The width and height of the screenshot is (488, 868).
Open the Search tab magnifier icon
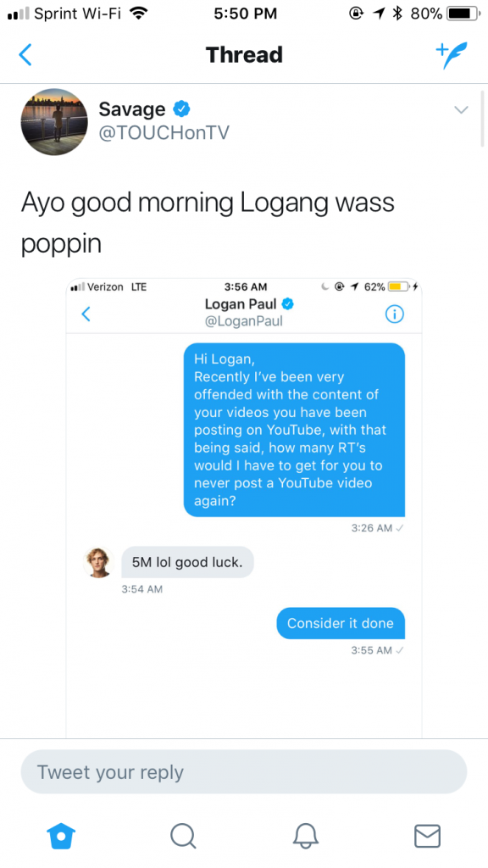pyautogui.click(x=183, y=836)
